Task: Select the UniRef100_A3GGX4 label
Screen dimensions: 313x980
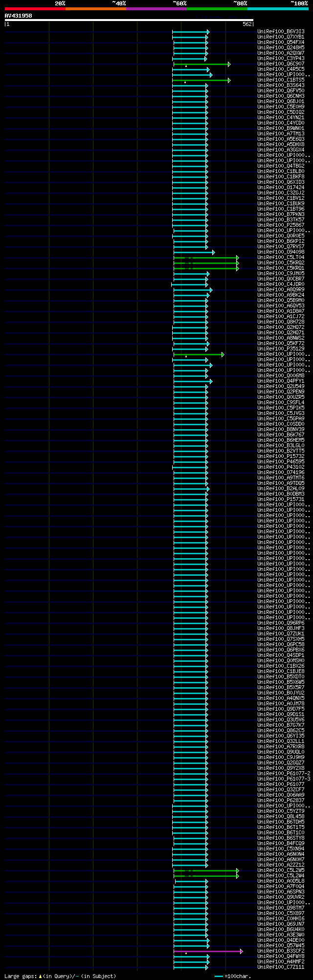Action: (281, 150)
